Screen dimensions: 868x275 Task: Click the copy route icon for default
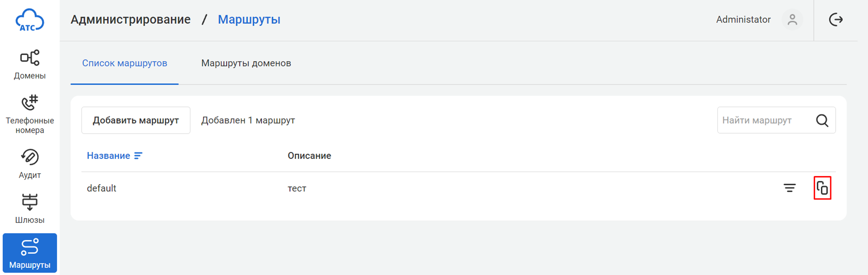click(x=822, y=188)
